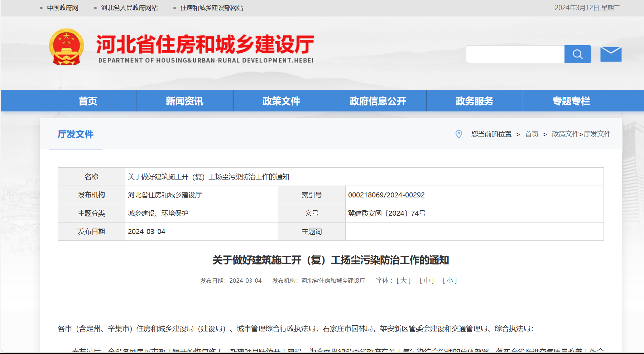The image size is (644, 354).
Task: Set font size to small 小
Action: (x=450, y=281)
